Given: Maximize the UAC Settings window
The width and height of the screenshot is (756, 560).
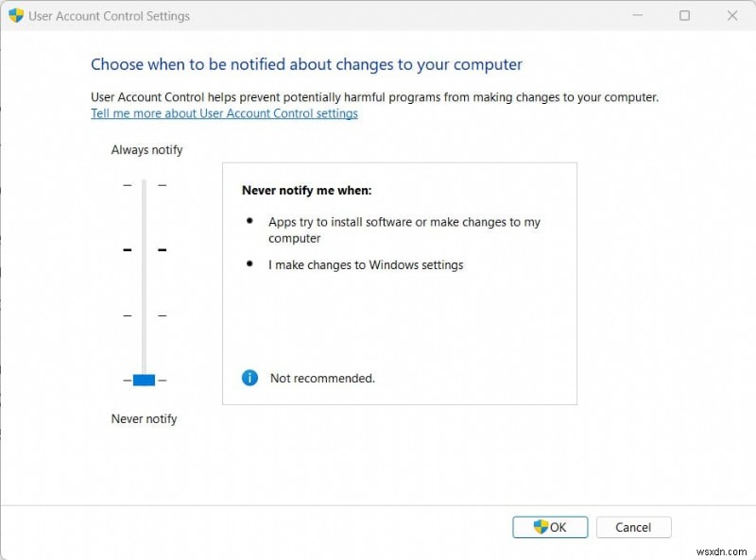Looking at the screenshot, I should (682, 15).
